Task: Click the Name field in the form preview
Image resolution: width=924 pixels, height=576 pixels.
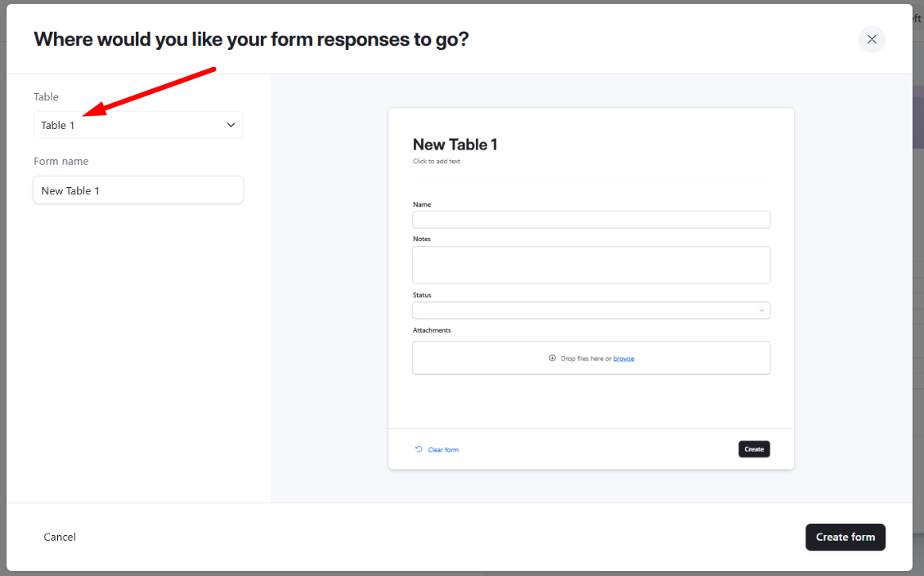Action: 590,219
